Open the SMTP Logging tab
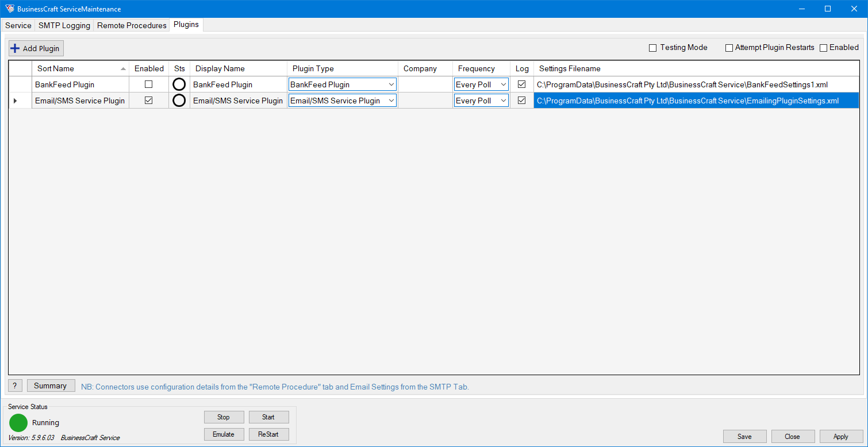The height and width of the screenshot is (447, 868). (64, 25)
